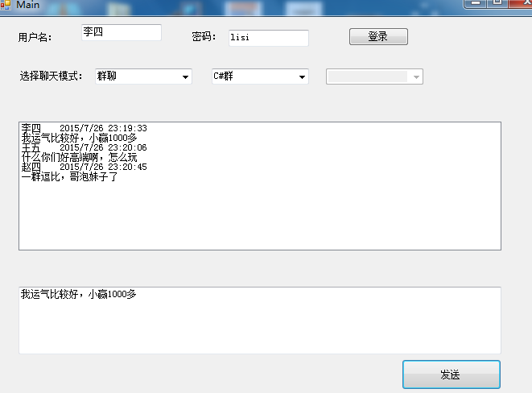Click the 用户名: label
Screen dimensions: 532x393
pyautogui.click(x=35, y=37)
